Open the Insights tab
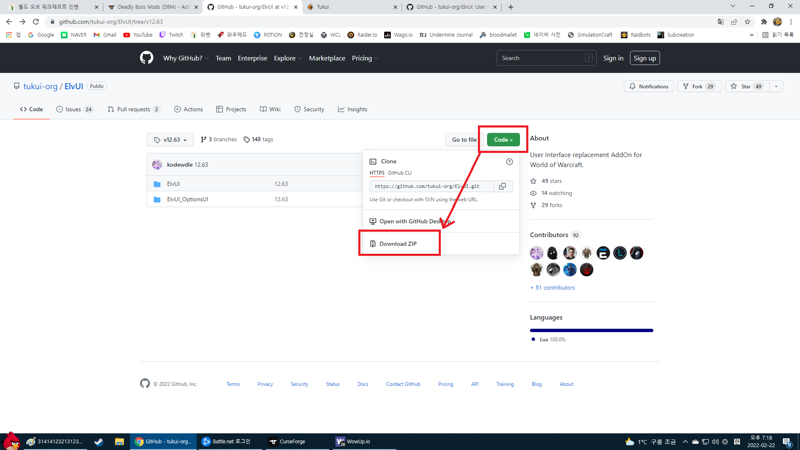 point(353,109)
